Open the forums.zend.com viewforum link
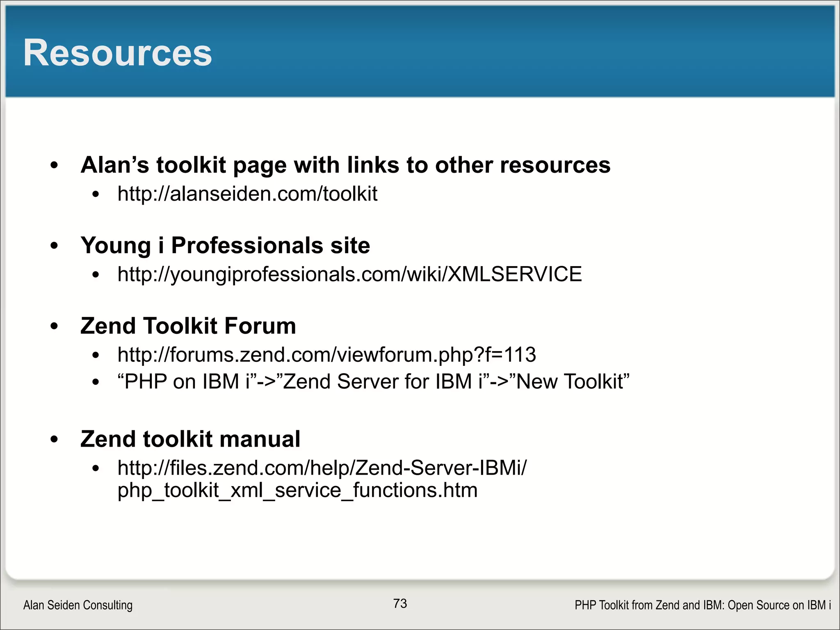840x630 pixels. [x=326, y=355]
